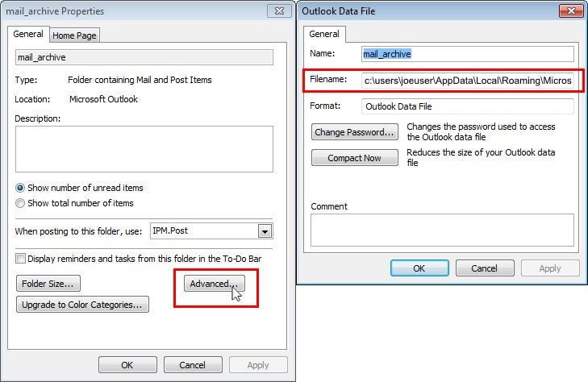
Task: Close the mail_archive Properties window
Action: 279,10
